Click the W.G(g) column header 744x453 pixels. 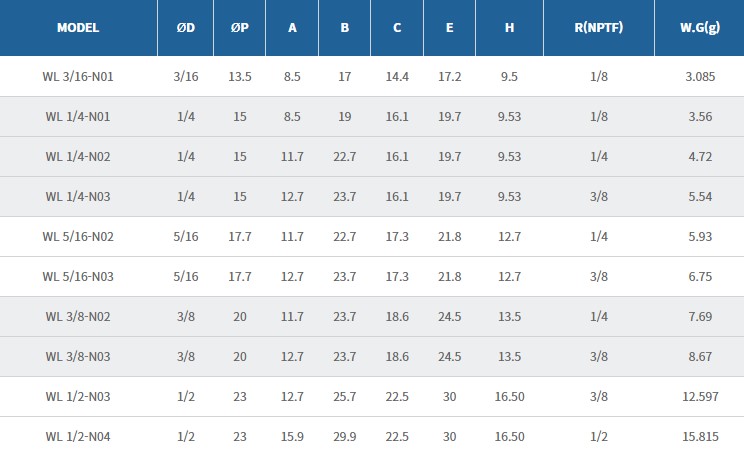tap(700, 28)
